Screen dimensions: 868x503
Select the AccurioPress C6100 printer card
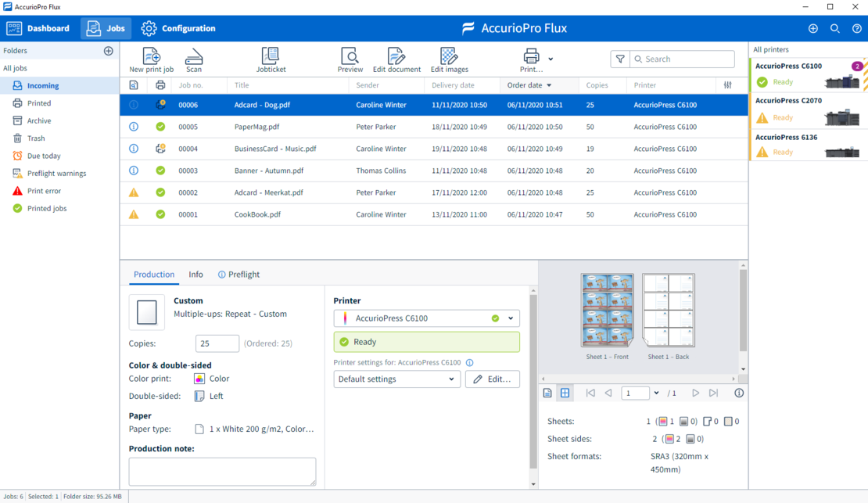(x=809, y=75)
